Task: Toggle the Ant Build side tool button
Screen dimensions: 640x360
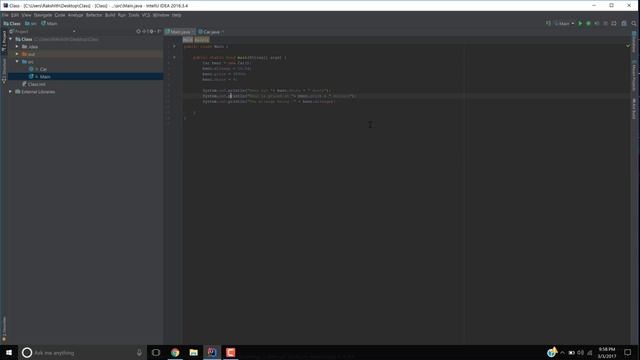Action: click(x=634, y=108)
